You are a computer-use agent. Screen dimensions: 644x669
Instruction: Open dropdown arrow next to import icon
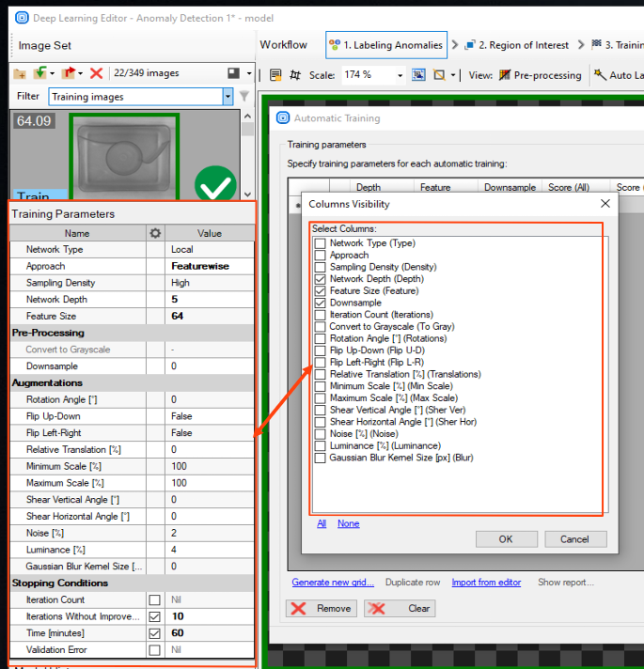click(52, 73)
